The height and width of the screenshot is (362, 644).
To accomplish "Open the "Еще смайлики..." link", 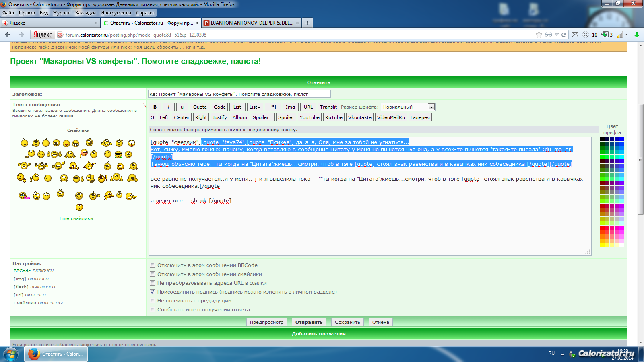I will pos(78,218).
